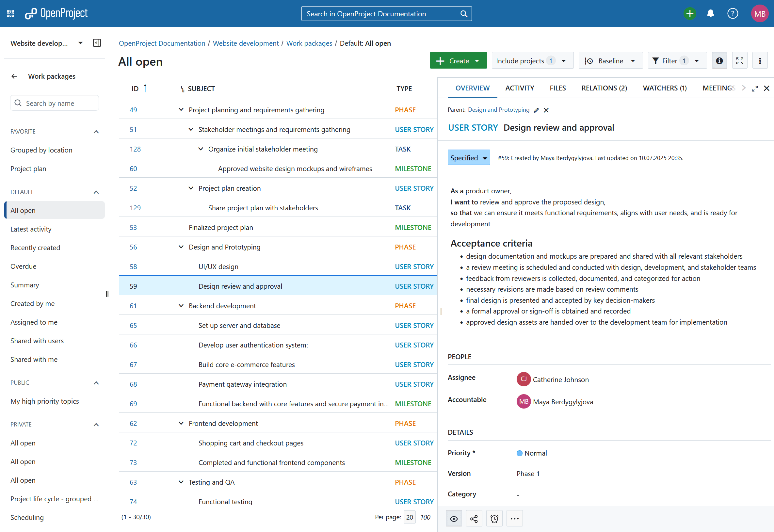
Task: Open the three-dot more actions menu in toolbar
Action: click(x=760, y=61)
